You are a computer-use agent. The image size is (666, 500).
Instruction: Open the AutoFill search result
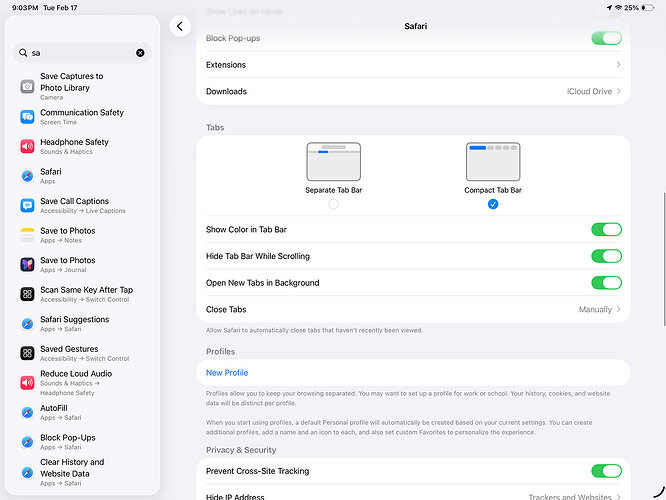(x=82, y=412)
